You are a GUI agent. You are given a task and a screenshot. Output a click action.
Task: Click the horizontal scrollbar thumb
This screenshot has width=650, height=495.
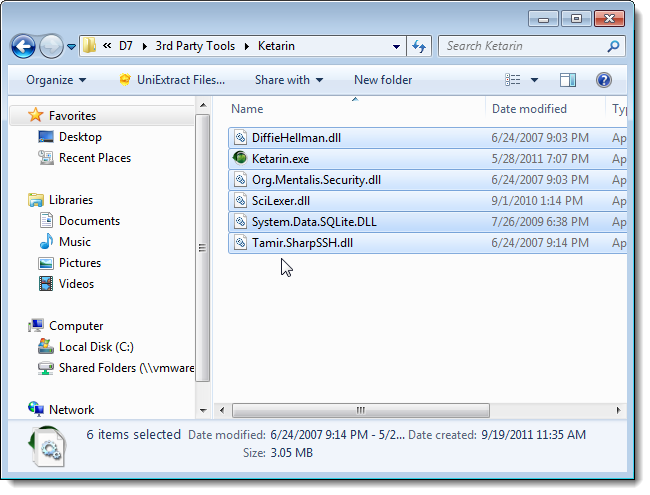[361, 410]
